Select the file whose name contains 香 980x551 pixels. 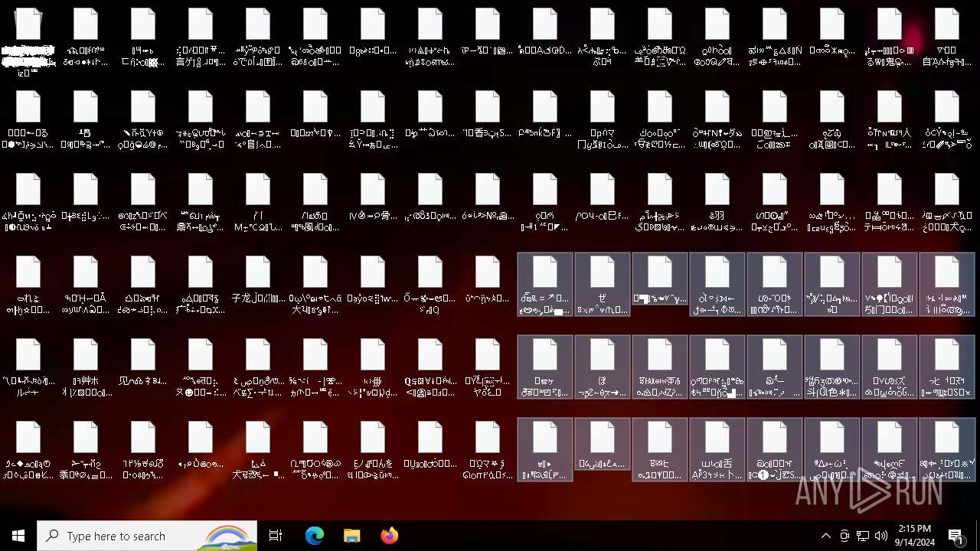488,113
